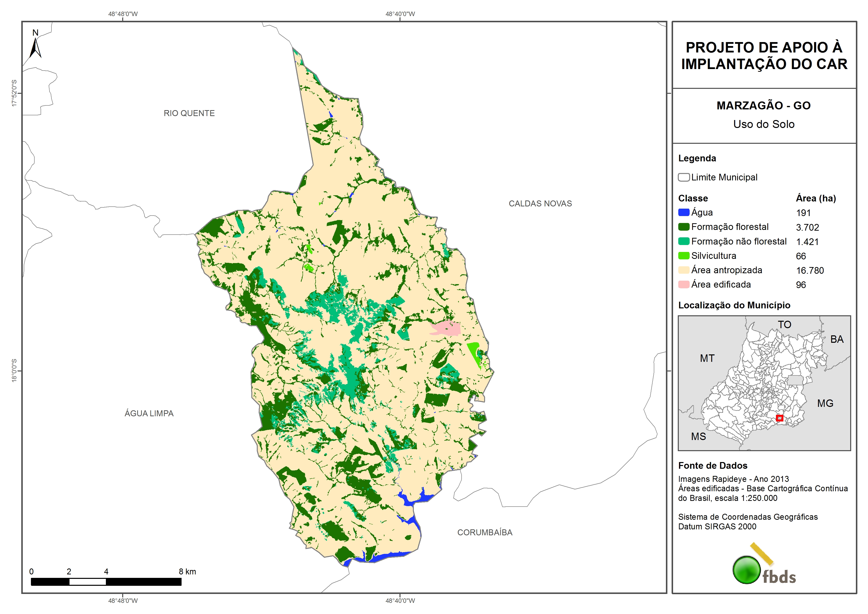Click the dark green Formação florestal swatch
This screenshot has height=614, width=868.
tap(683, 227)
